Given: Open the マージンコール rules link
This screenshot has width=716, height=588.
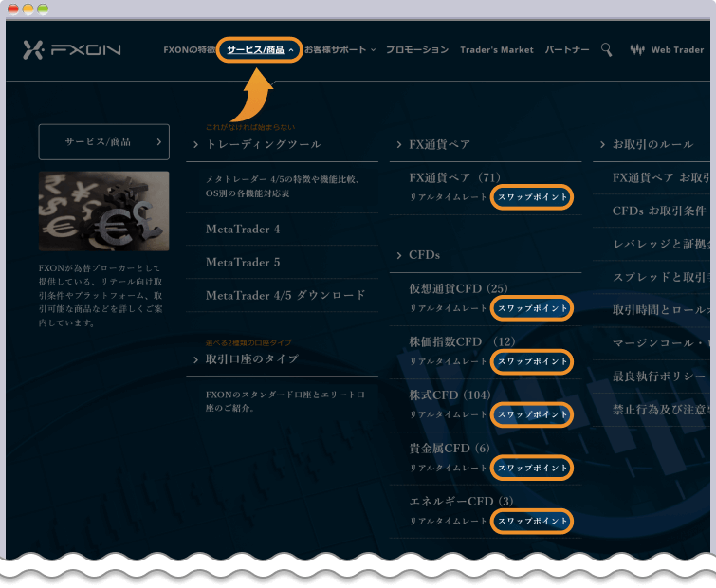Looking at the screenshot, I should click(661, 343).
